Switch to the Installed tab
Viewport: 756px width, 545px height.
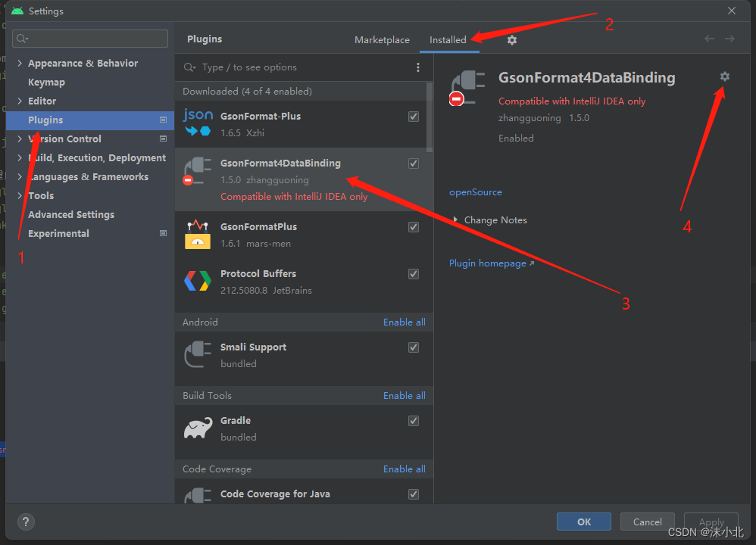448,40
